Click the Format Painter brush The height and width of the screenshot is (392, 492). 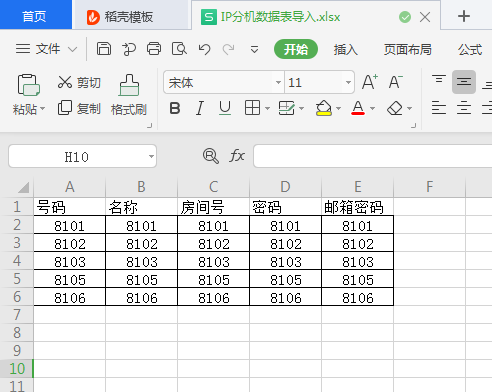click(x=129, y=95)
